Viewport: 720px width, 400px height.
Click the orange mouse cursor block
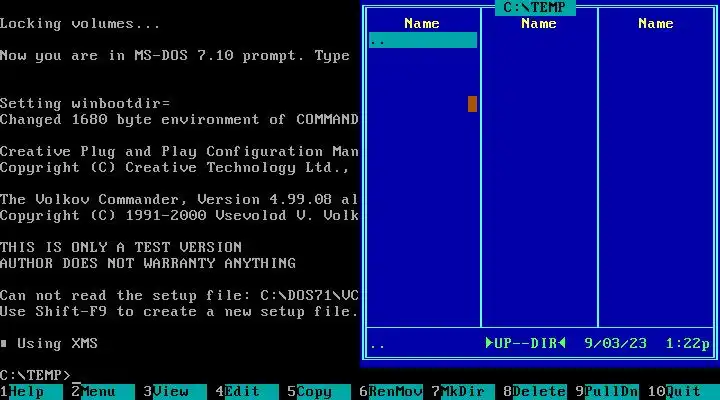point(472,104)
